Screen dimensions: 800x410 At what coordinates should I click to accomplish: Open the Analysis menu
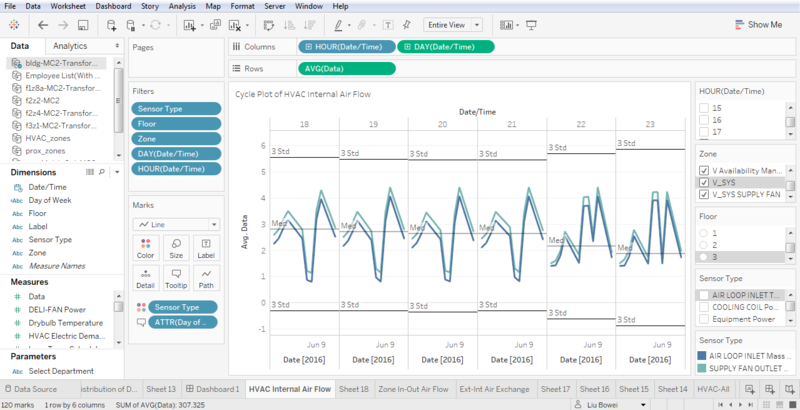[182, 6]
